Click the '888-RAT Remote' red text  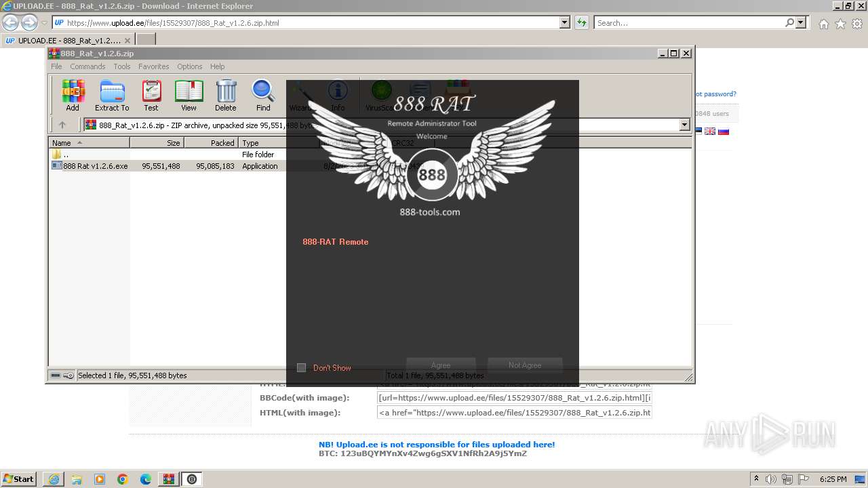coord(336,242)
